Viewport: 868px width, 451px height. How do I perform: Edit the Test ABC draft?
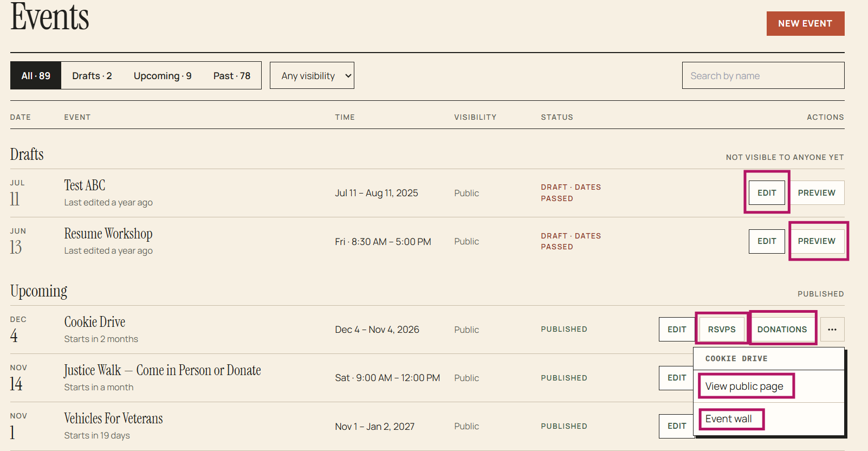tap(767, 192)
